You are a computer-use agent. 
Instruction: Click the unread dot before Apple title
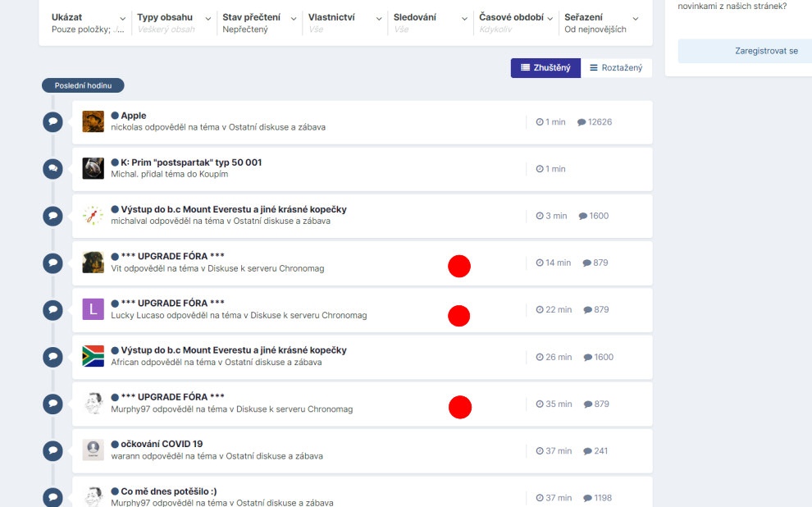tap(115, 116)
